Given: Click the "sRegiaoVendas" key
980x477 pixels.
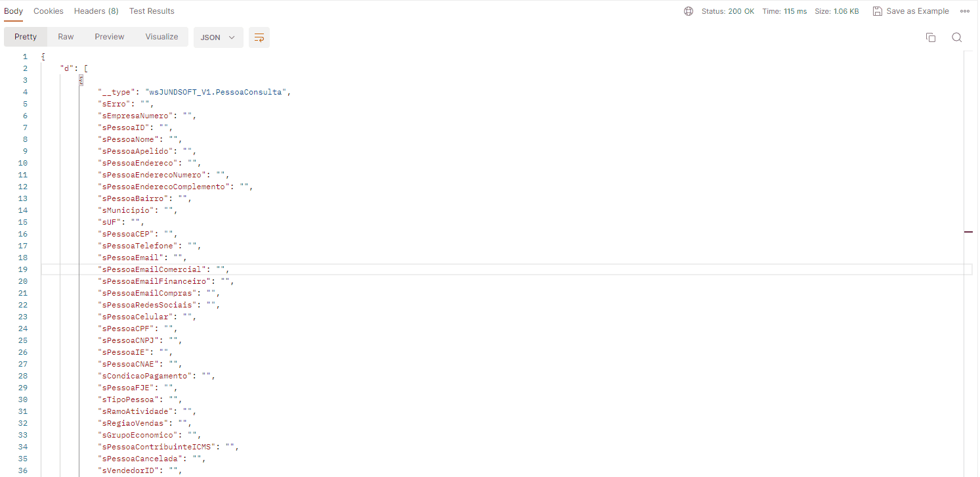Looking at the screenshot, I should click(133, 423).
